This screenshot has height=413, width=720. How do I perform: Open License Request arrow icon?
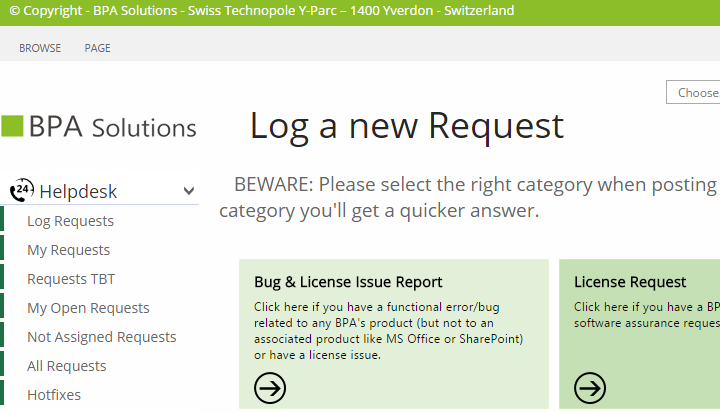tap(590, 388)
